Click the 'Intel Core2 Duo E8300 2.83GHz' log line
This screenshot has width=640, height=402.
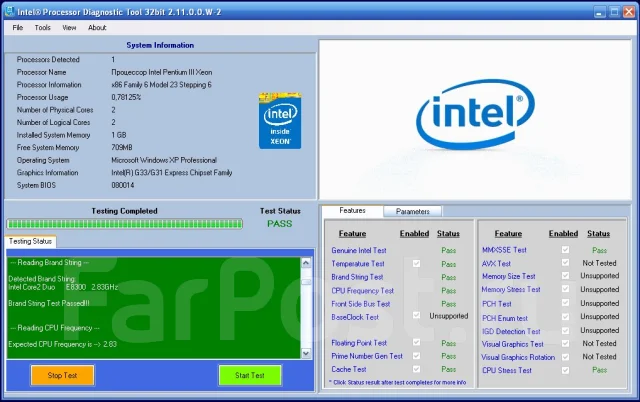(63, 287)
